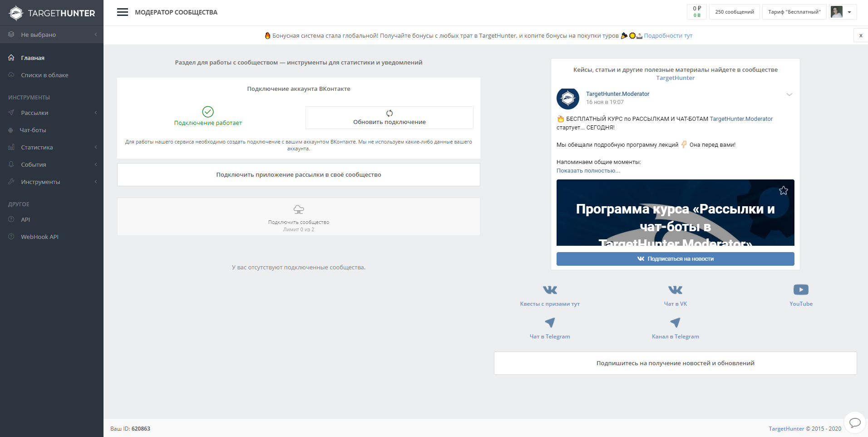Open the Подробности тут link
868x437 pixels.
(x=668, y=35)
